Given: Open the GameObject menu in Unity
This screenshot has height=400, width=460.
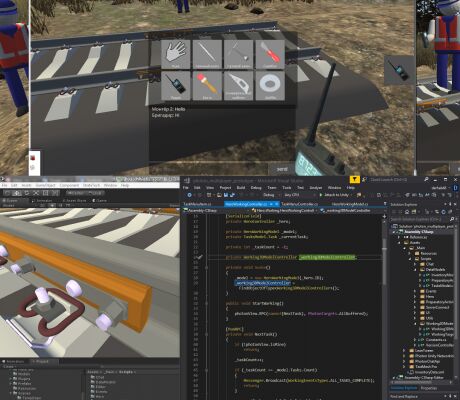Looking at the screenshot, I should (x=45, y=185).
